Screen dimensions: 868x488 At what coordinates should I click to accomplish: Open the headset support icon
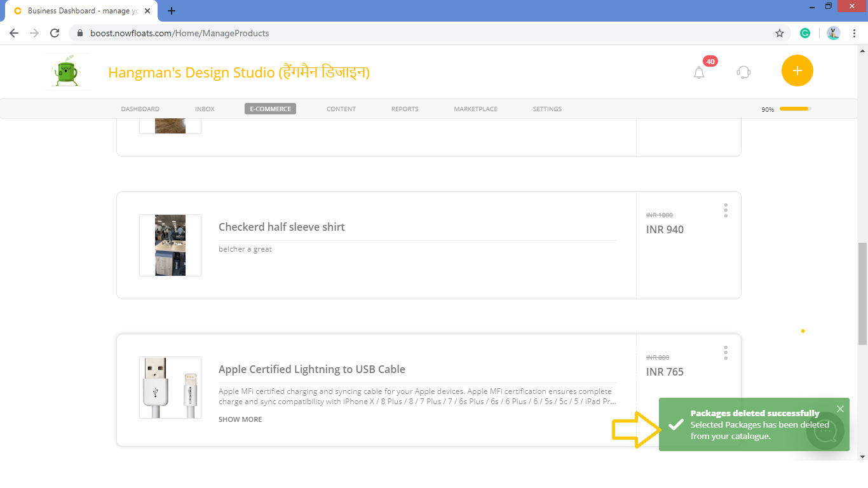[x=743, y=72]
